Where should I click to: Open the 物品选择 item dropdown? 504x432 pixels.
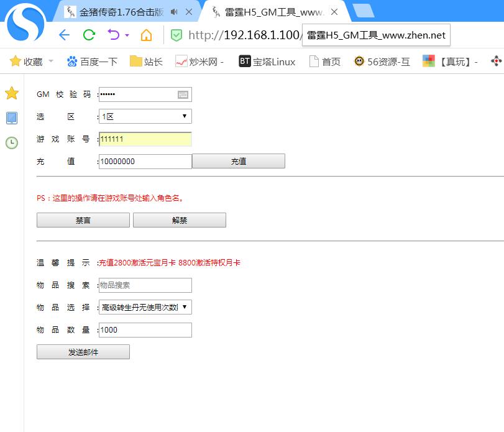click(145, 307)
